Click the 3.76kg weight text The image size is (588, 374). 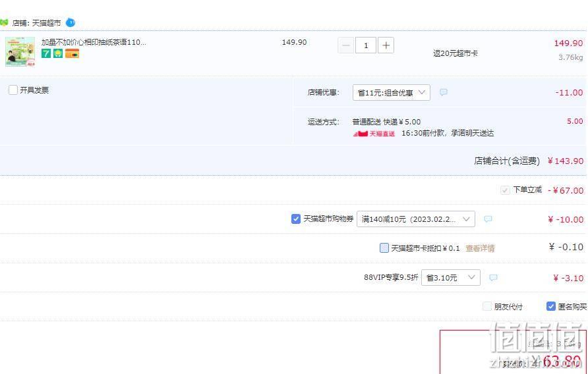570,57
